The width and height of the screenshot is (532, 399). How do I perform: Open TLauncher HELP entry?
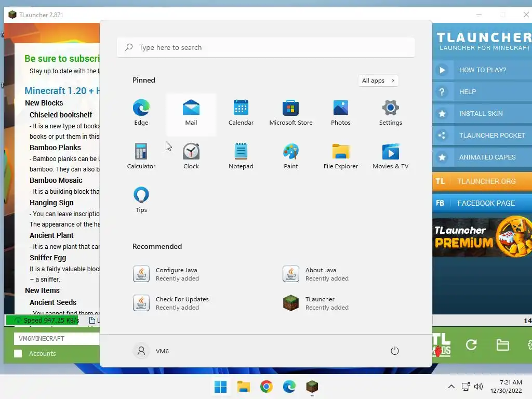[482, 91]
